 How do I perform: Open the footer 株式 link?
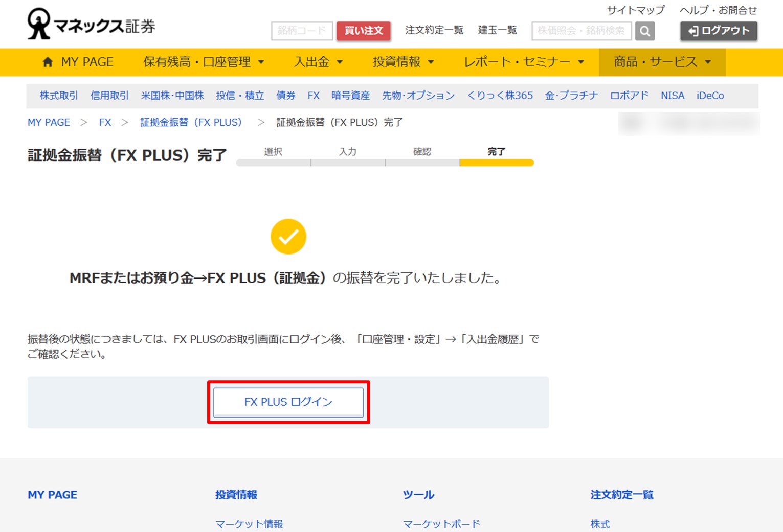[x=600, y=524]
